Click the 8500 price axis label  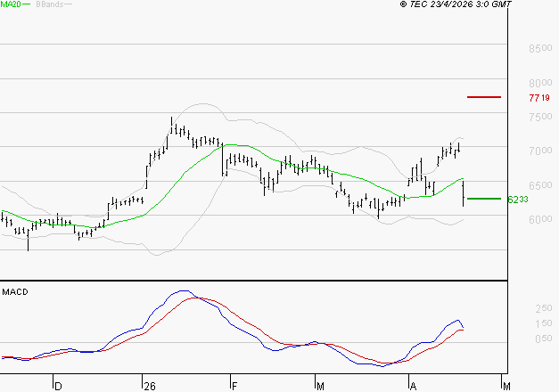(x=540, y=48)
